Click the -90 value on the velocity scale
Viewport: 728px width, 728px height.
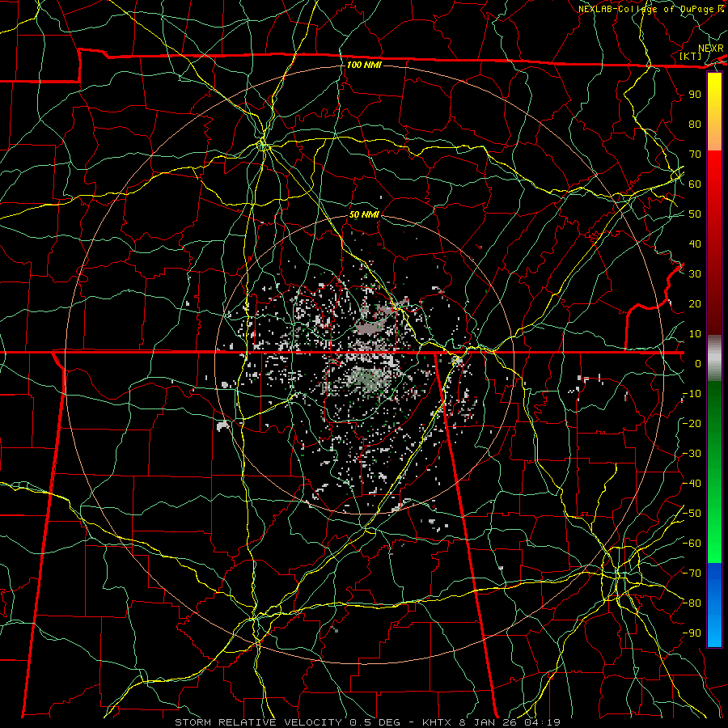coord(692,633)
